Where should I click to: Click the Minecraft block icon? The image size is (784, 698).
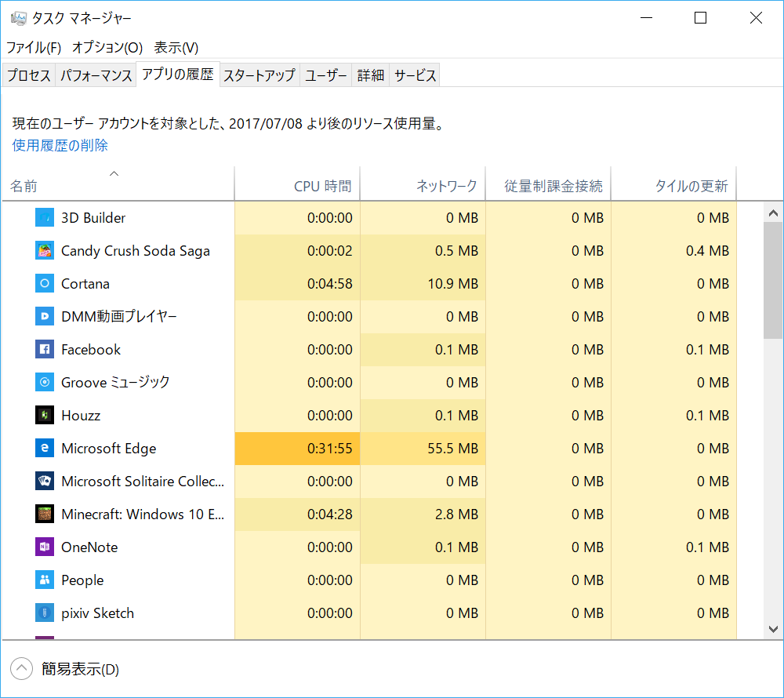[45, 514]
